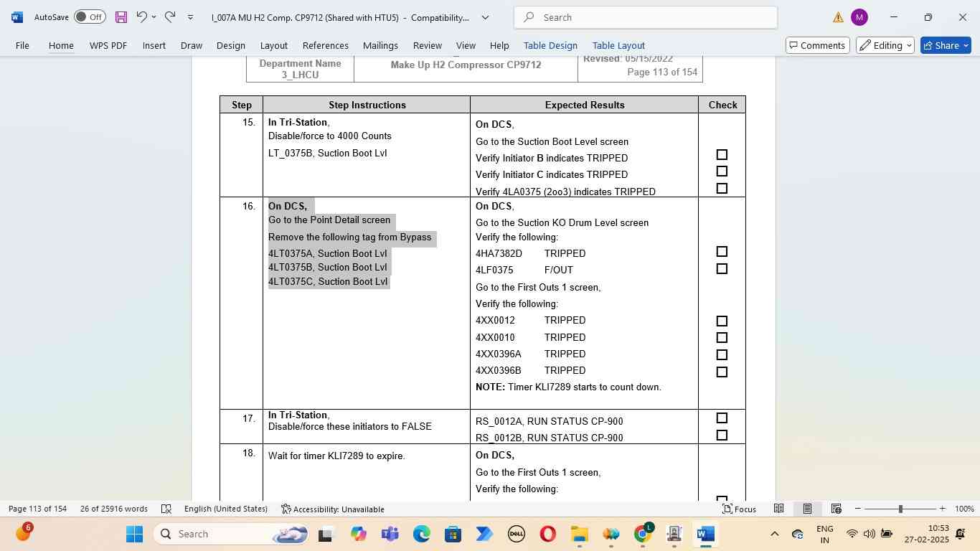This screenshot has width=980, height=551.
Task: Open the File menu
Action: (22, 45)
